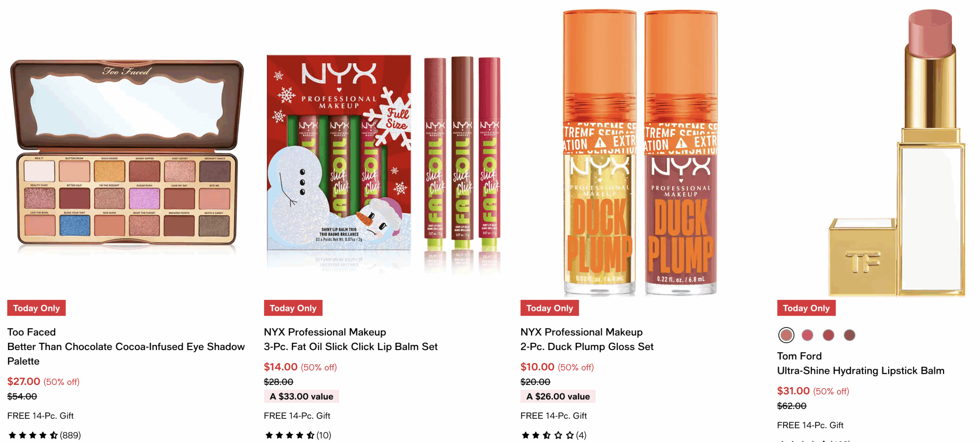Click the lip balm set star rating (10)
The image size is (980, 442).
(x=297, y=435)
